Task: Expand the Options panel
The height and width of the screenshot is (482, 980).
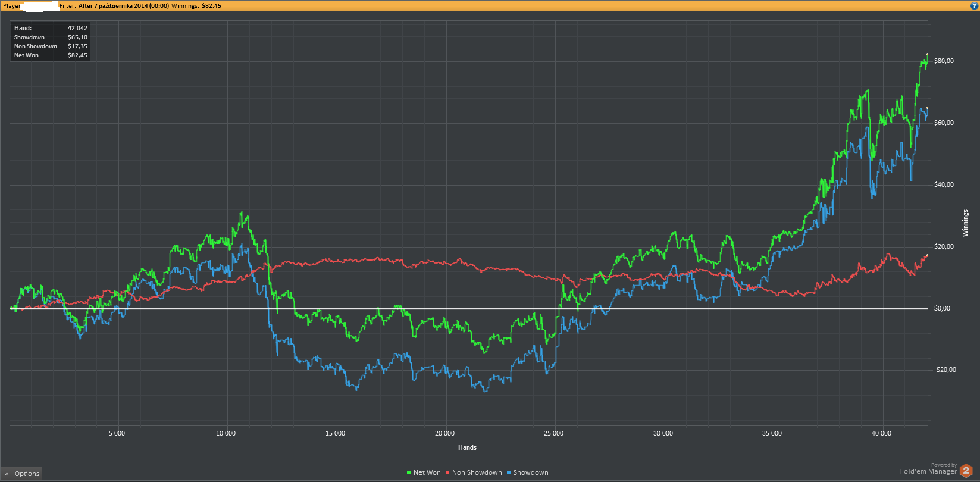Action: tap(22, 474)
